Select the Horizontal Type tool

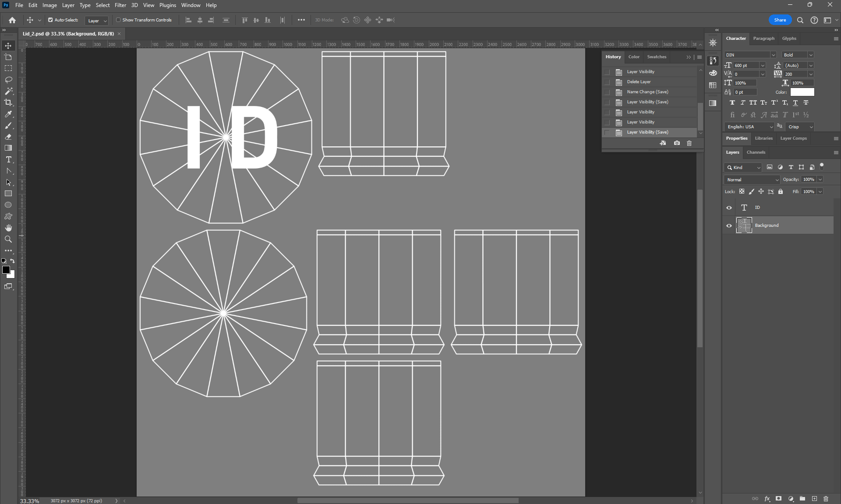coord(8,159)
